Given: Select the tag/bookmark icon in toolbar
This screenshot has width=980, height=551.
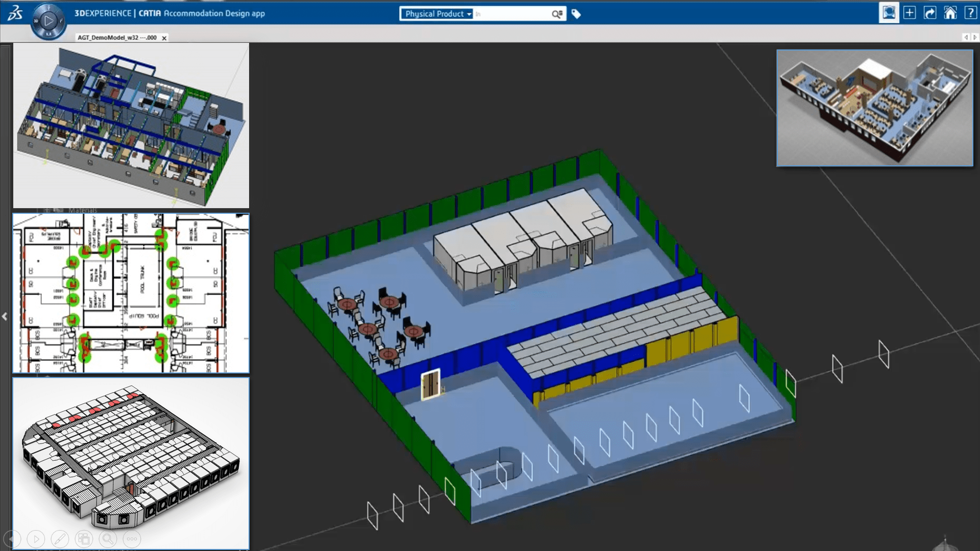Looking at the screenshot, I should (x=577, y=13).
